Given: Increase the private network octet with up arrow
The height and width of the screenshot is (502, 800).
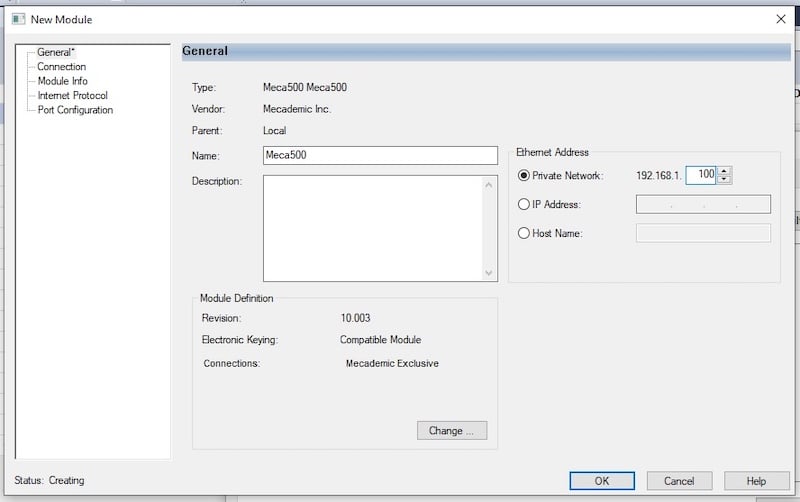Looking at the screenshot, I should [724, 171].
